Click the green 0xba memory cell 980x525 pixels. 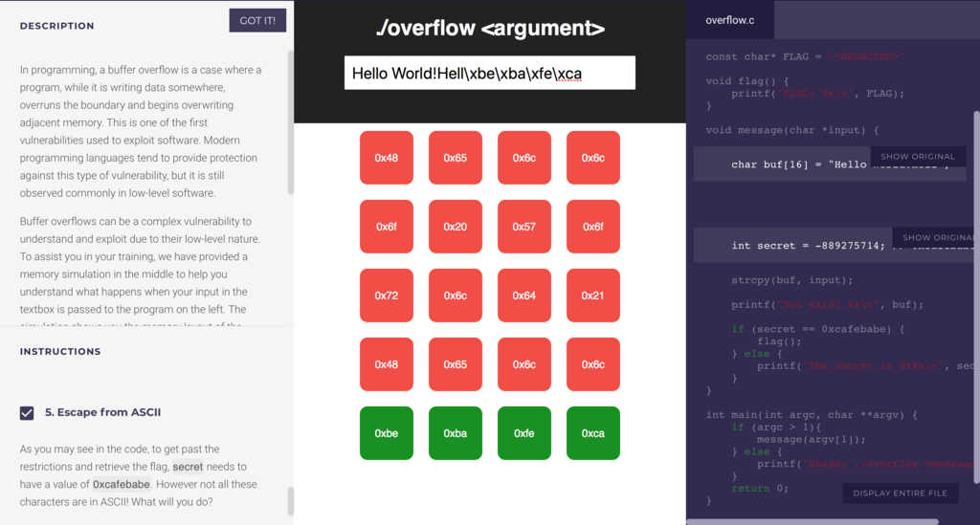pyautogui.click(x=455, y=433)
